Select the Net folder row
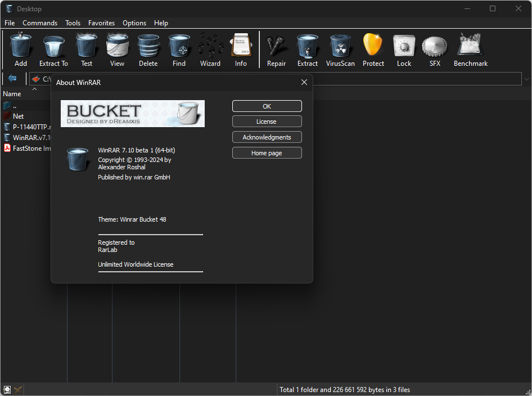 (26, 116)
